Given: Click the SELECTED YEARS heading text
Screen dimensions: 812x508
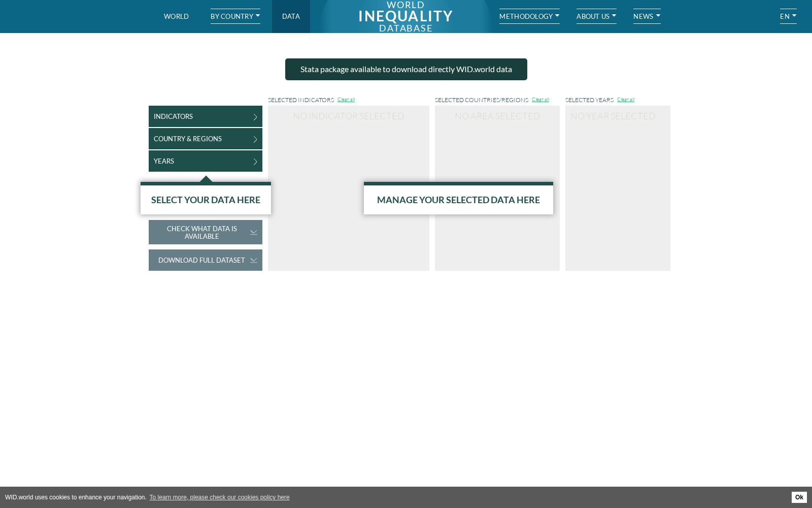Looking at the screenshot, I should coord(590,100).
